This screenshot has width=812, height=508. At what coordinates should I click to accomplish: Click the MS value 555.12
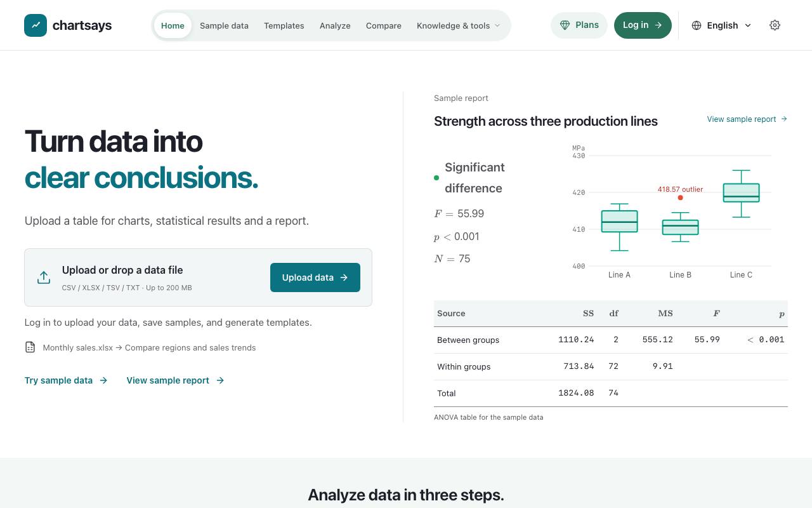point(657,340)
